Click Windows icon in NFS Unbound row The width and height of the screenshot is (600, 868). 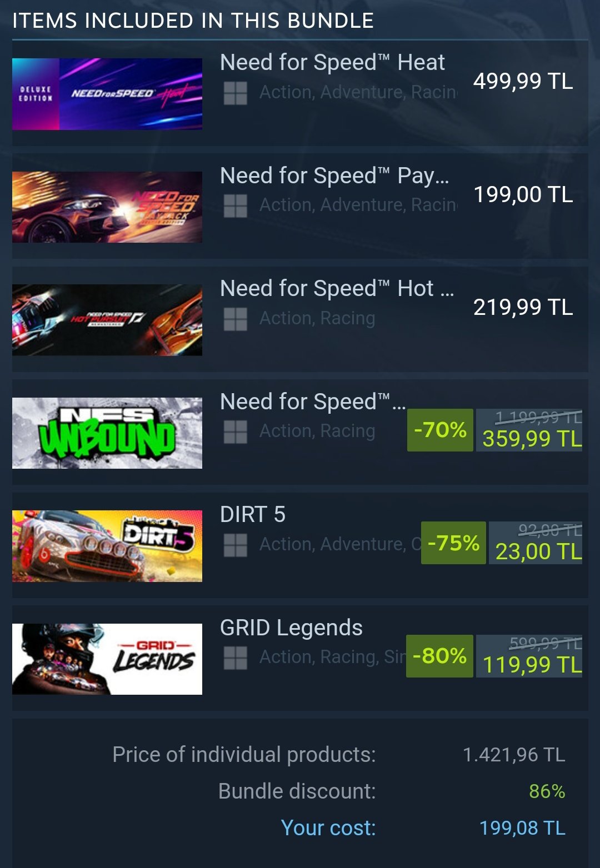click(235, 432)
